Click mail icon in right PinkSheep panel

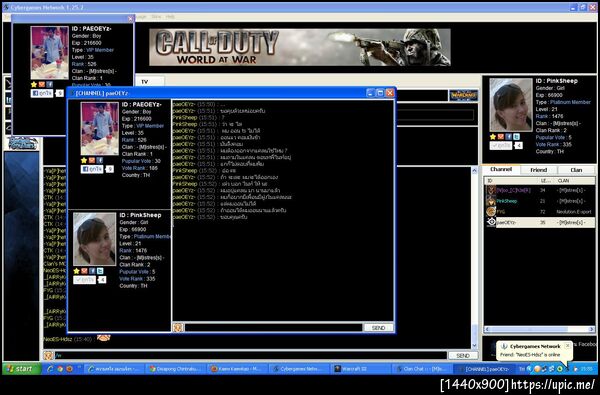tap(501, 137)
